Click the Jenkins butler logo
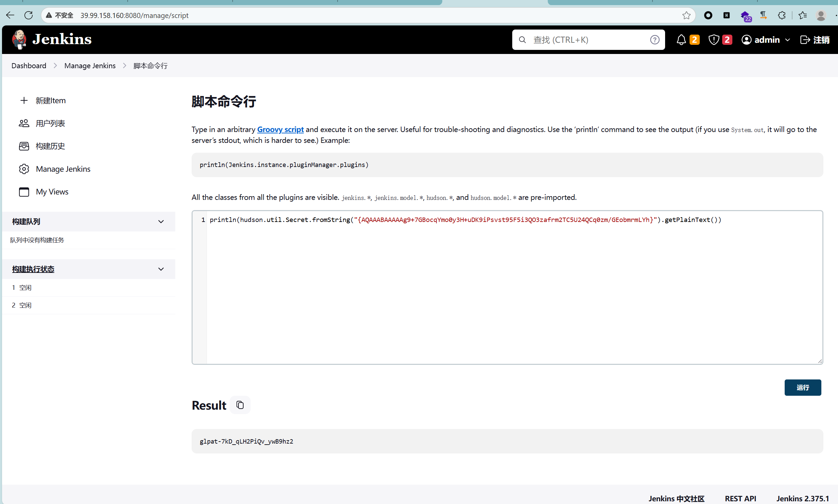 pos(19,39)
